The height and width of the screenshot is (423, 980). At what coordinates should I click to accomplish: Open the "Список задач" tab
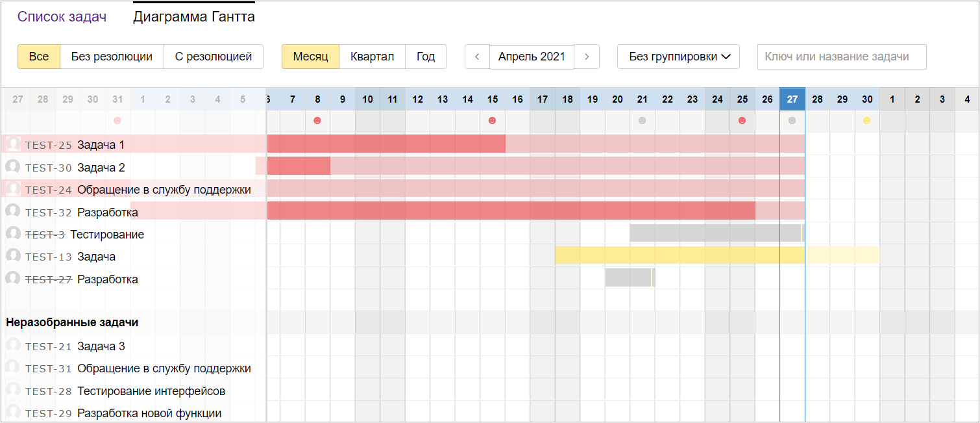click(62, 17)
